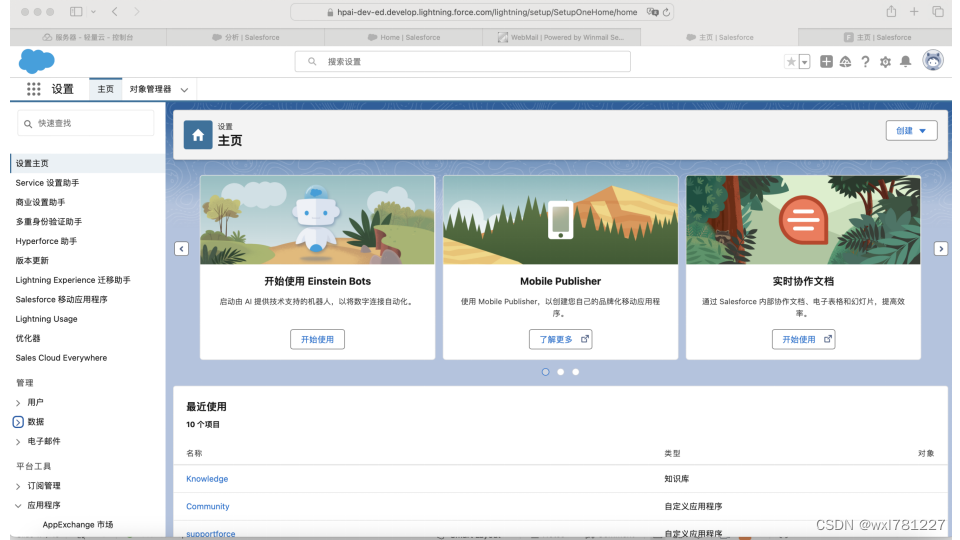Click the Safari share icon

[x=891, y=11]
